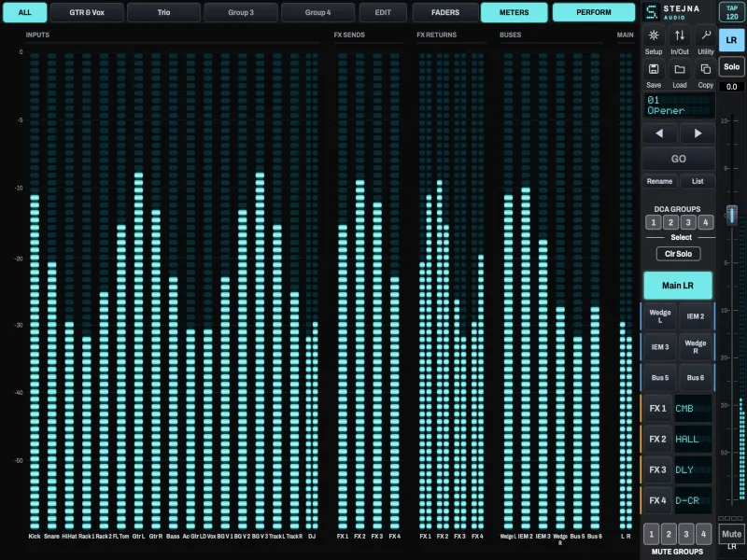Click the Gtr L input meter
The height and width of the screenshot is (560, 747).
[x=138, y=290]
